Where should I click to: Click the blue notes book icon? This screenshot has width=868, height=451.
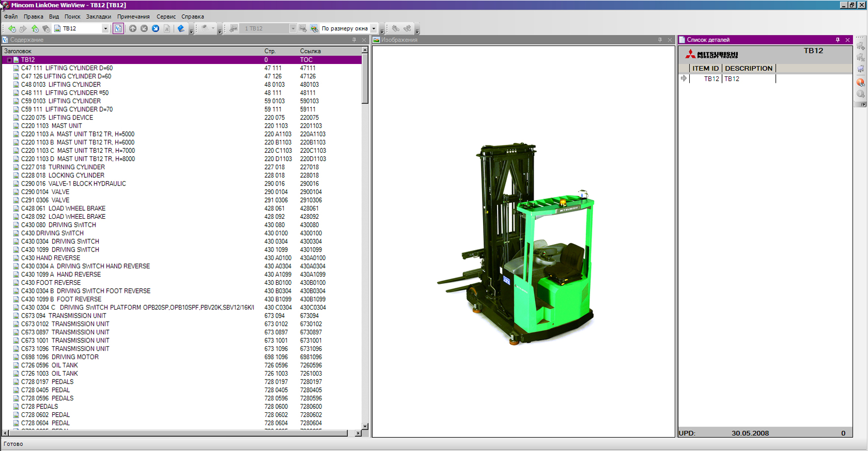tap(181, 29)
